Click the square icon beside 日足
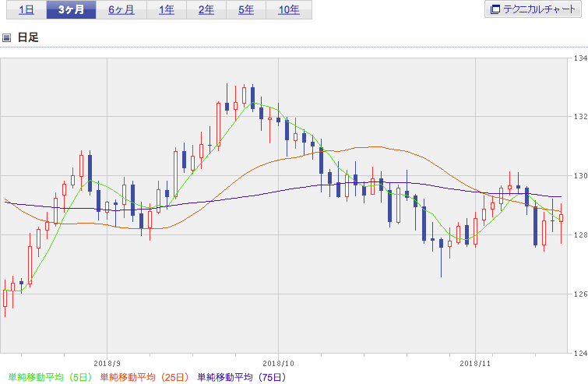Image resolution: width=588 pixels, height=384 pixels. click(7, 37)
